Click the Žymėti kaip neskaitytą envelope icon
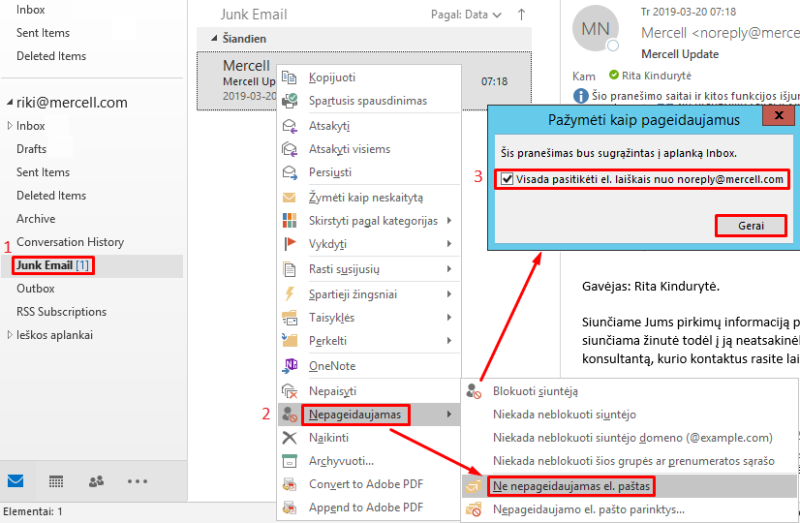The image size is (800, 523). click(289, 197)
